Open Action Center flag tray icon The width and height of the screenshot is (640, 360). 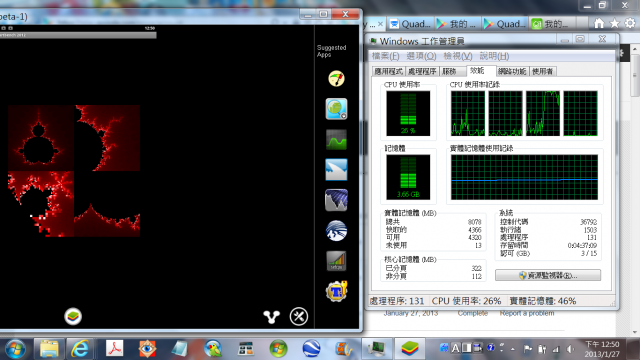527,349
